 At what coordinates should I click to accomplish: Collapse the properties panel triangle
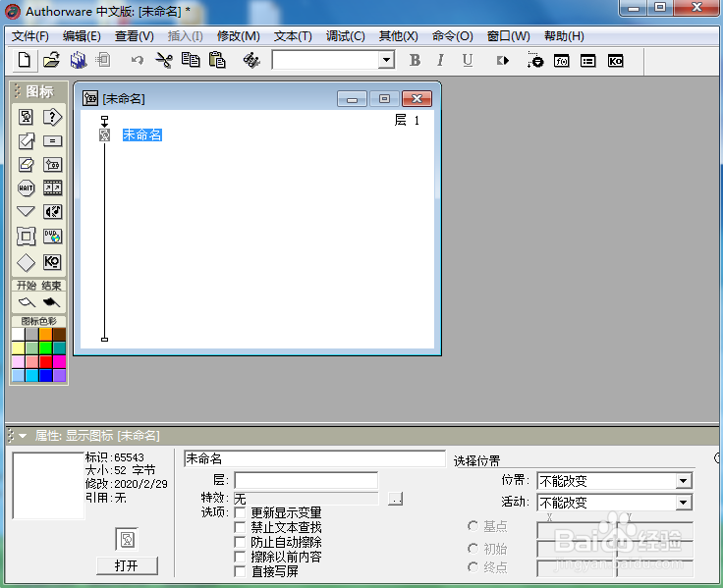coord(23,436)
